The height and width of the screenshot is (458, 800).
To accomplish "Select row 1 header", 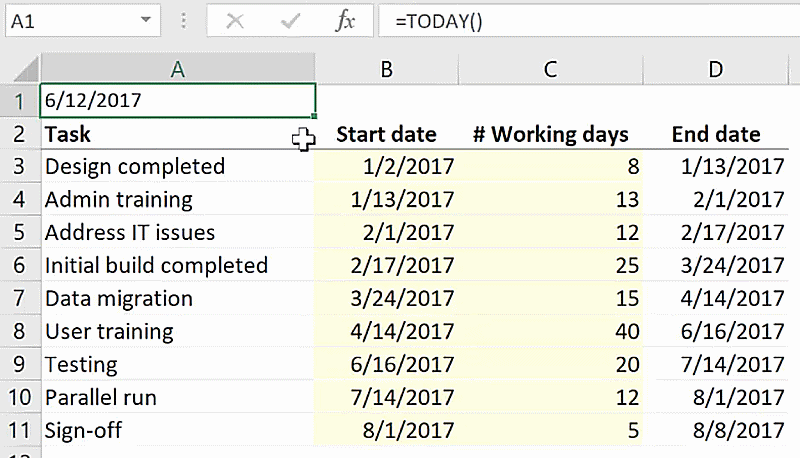I will pos(20,100).
